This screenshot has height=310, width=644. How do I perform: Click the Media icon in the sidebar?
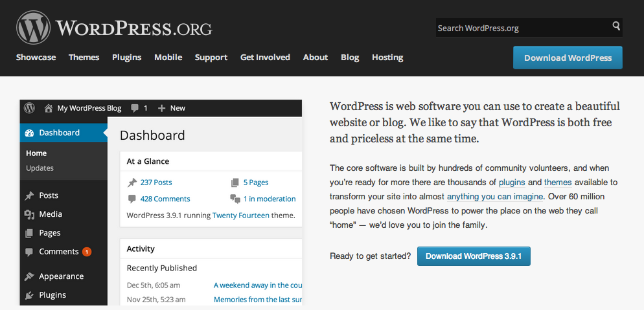click(29, 214)
